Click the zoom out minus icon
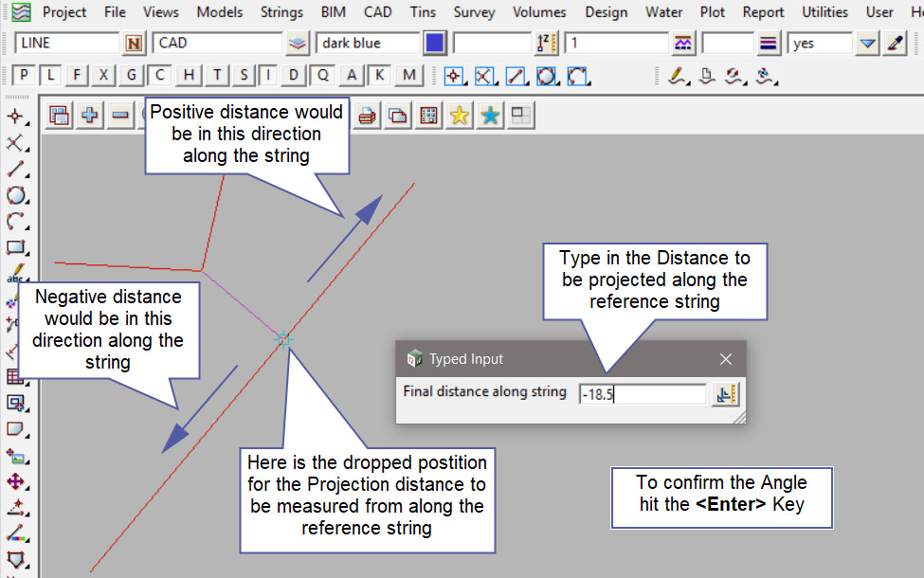The image size is (924, 578). tap(120, 116)
